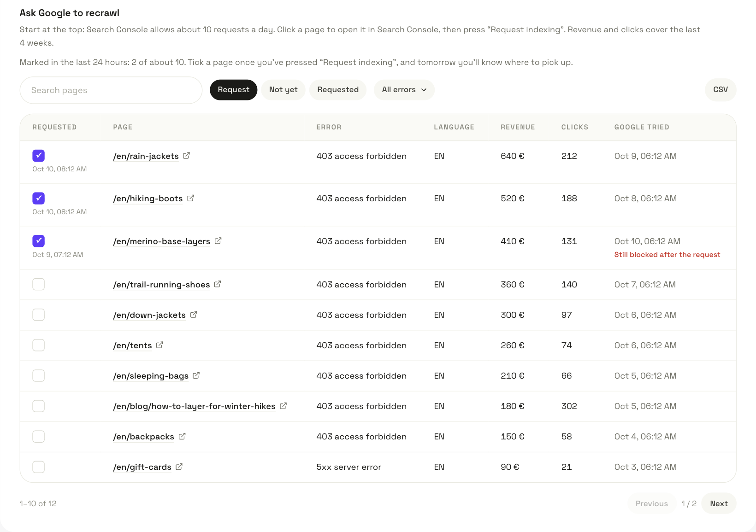Select the "Still blocked after the request" warning
This screenshot has height=532, width=756.
click(x=667, y=255)
